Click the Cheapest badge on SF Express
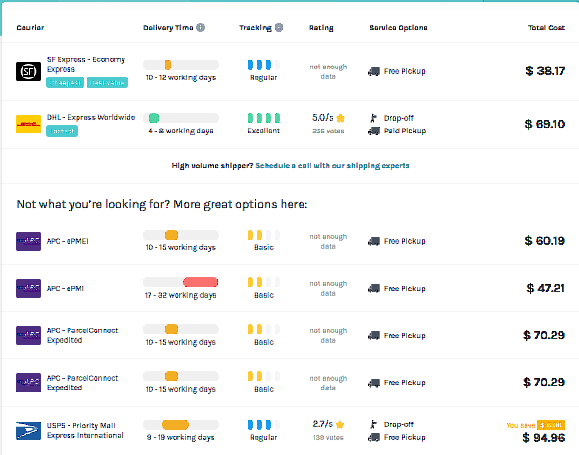The image size is (579, 455). [x=65, y=83]
